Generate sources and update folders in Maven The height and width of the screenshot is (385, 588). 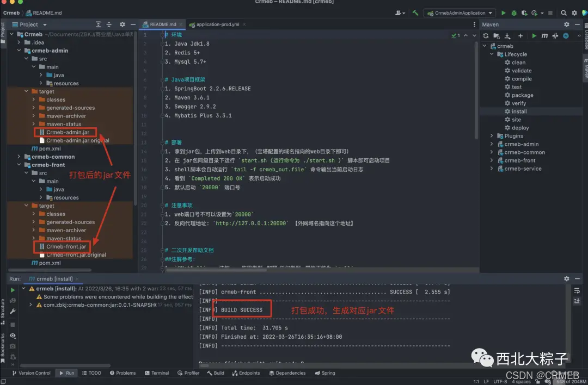[496, 35]
